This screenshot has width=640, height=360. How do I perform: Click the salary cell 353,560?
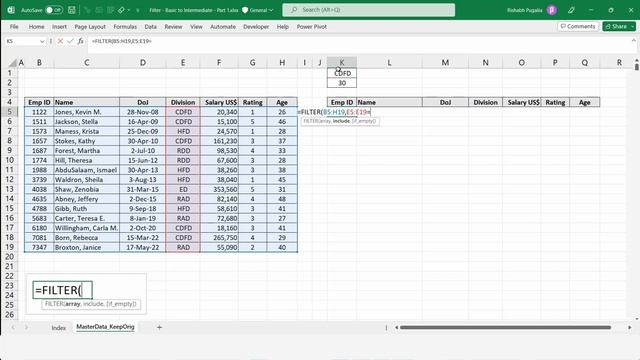(219, 189)
